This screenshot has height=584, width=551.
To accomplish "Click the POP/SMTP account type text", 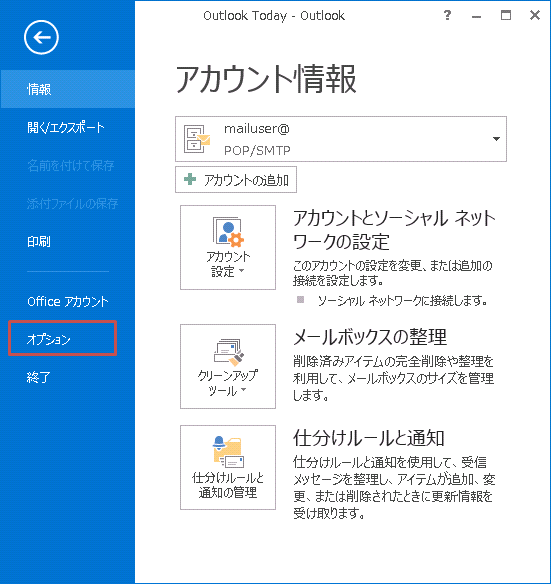I will tap(257, 150).
